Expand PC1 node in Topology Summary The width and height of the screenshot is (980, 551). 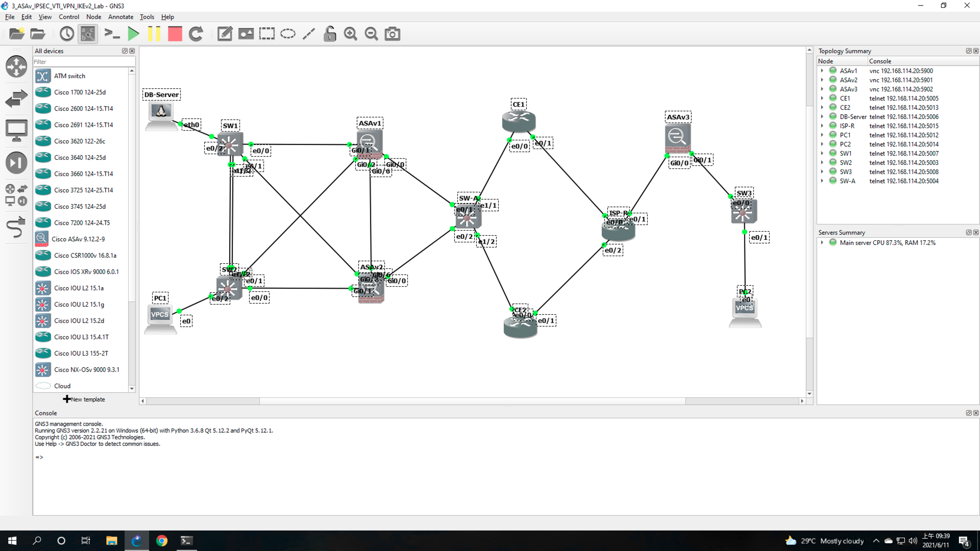(x=822, y=135)
